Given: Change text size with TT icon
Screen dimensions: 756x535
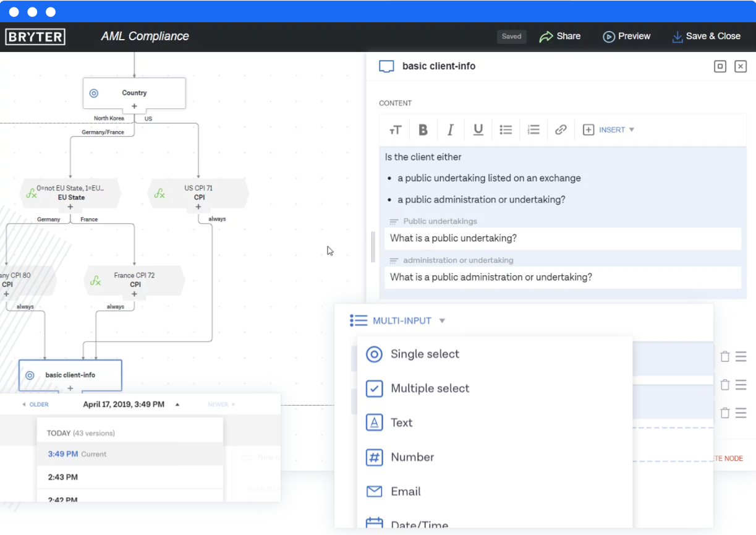Looking at the screenshot, I should [396, 130].
